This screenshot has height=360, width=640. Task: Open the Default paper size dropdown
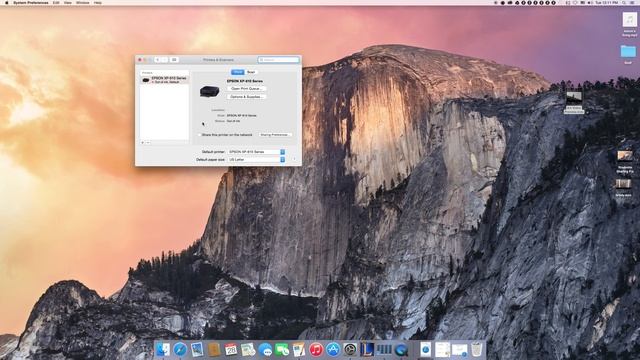[256, 160]
